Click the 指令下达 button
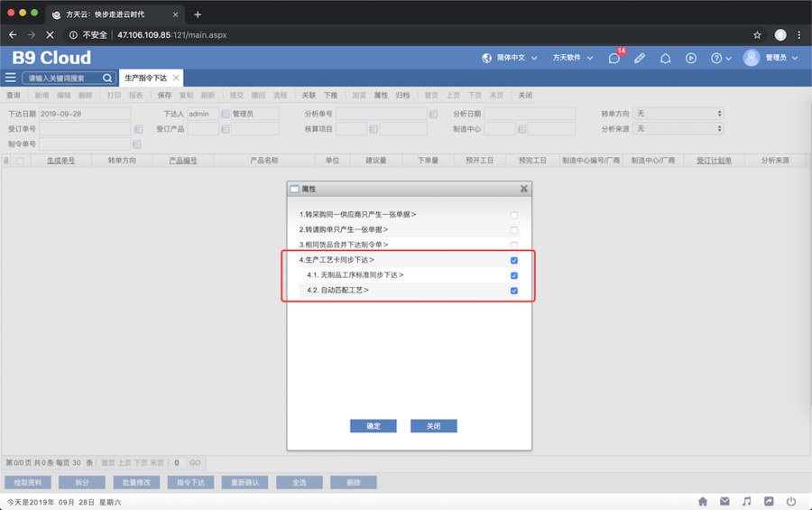Image resolution: width=812 pixels, height=510 pixels. click(190, 483)
